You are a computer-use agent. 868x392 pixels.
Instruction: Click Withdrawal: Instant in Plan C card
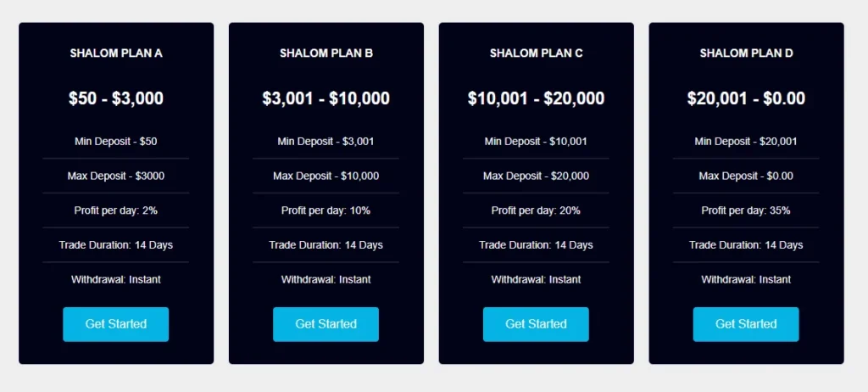[x=536, y=279]
